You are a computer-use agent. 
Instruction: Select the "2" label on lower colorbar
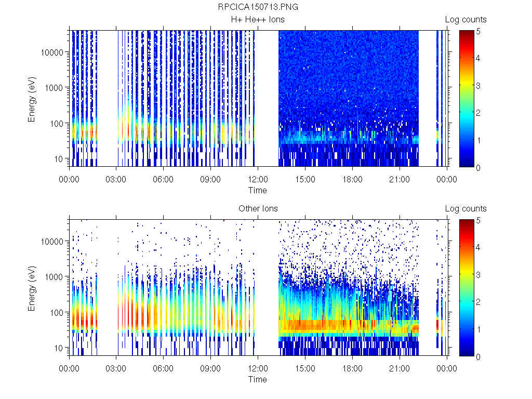(478, 302)
